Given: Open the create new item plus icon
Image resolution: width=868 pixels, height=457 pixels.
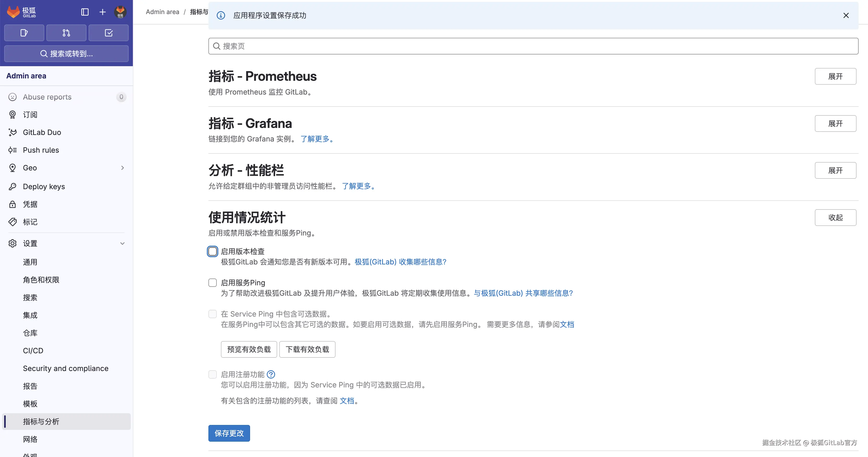Looking at the screenshot, I should 102,12.
